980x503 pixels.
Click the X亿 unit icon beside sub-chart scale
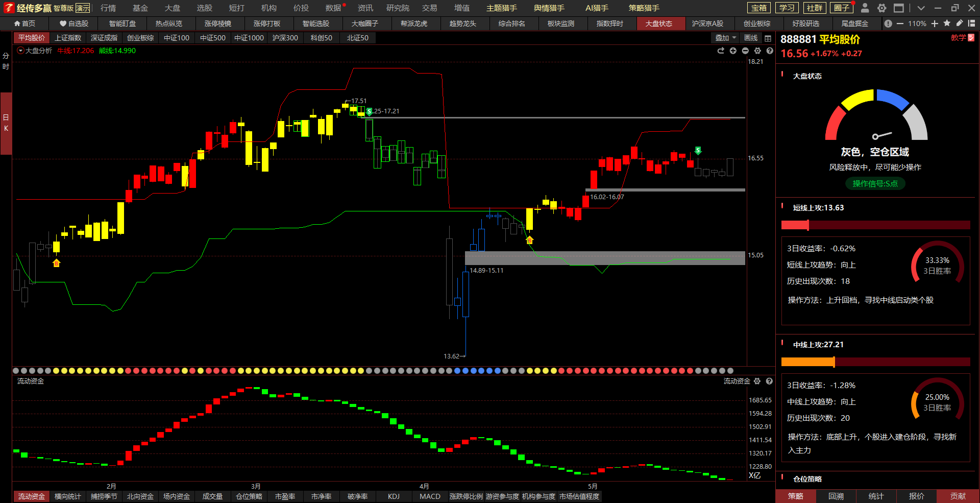click(754, 475)
